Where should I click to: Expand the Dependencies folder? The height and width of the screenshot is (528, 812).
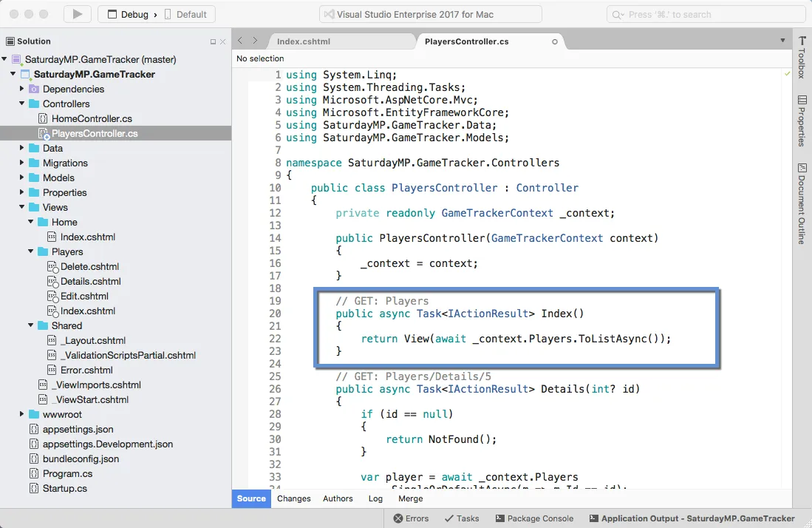click(21, 89)
